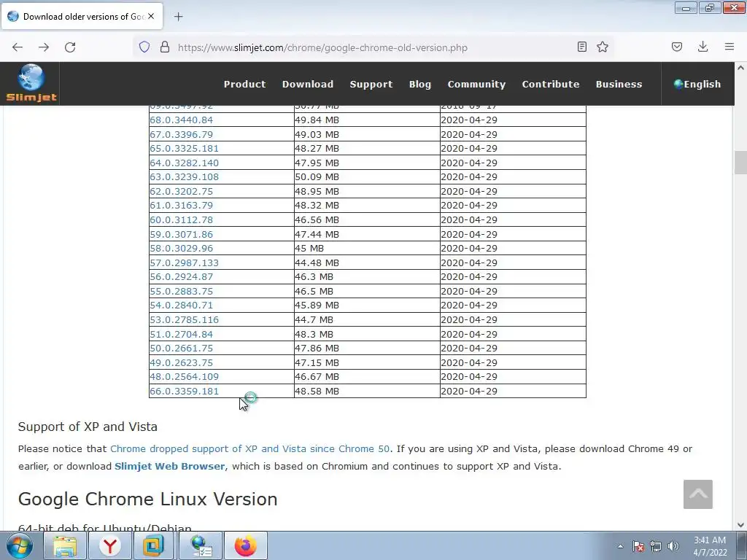Toggle reader view icon
Viewport: 747px width, 560px height.
coord(581,47)
